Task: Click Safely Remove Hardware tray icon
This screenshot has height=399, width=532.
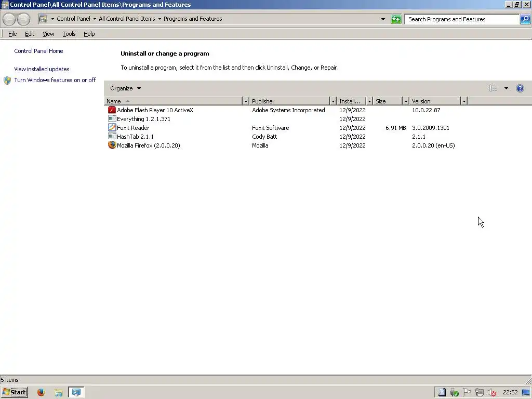Action: (454, 393)
